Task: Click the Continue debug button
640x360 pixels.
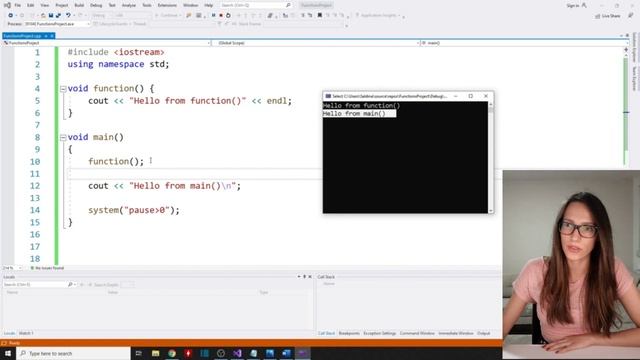Action: 167,16
